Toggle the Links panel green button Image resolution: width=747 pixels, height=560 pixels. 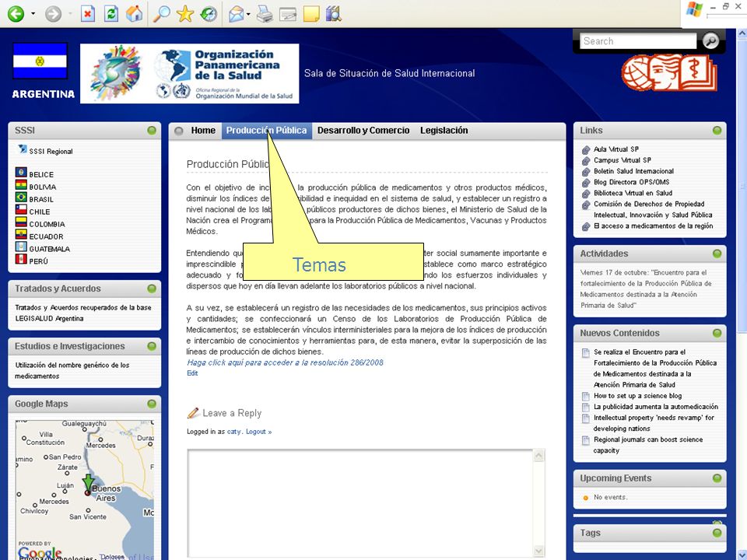[x=717, y=131]
